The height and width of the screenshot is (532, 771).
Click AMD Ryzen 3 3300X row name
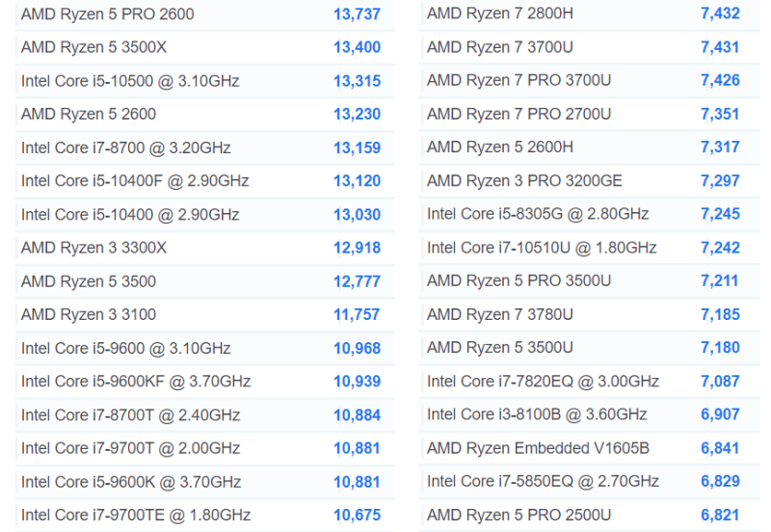(x=93, y=248)
